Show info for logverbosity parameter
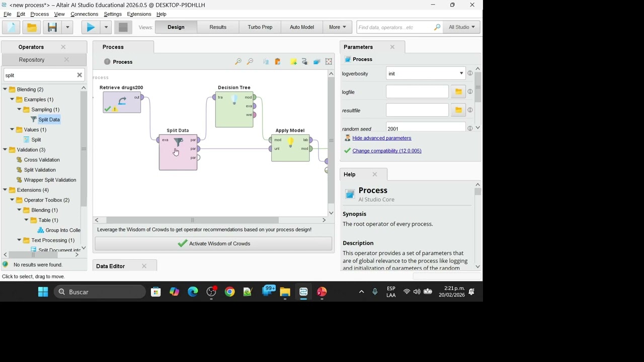The width and height of the screenshot is (644, 362). click(x=470, y=73)
